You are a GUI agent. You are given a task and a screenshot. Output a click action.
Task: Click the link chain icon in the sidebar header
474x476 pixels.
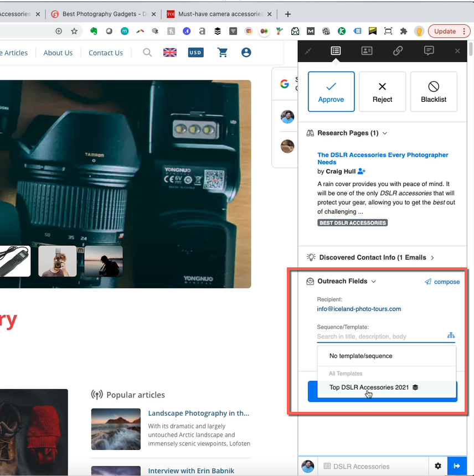pos(398,51)
